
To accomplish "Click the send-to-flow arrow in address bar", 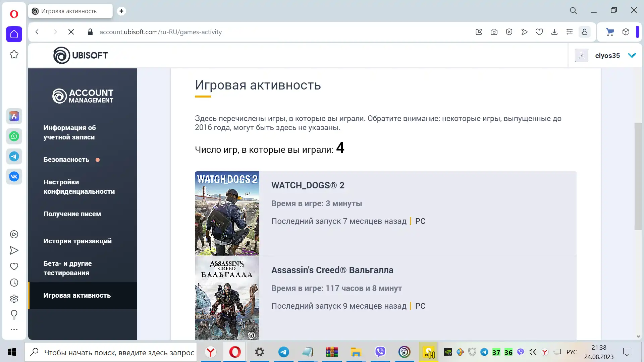I will click(524, 32).
